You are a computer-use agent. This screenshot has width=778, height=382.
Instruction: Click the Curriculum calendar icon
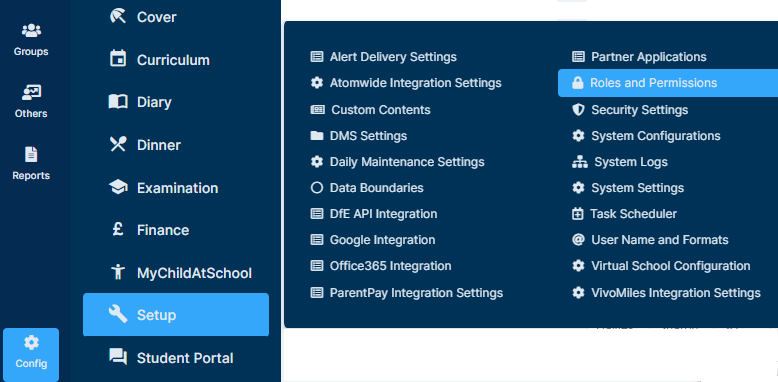118,59
